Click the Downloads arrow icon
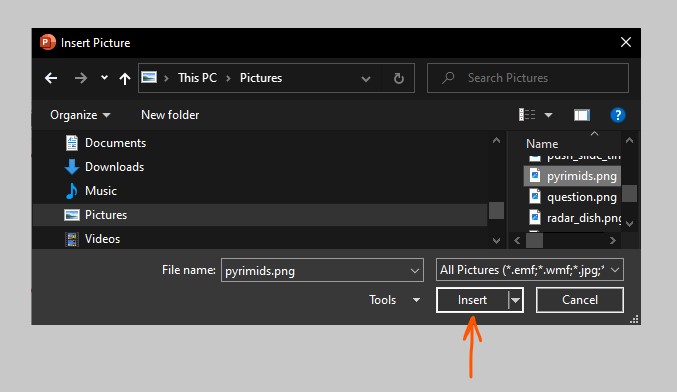 (72, 167)
